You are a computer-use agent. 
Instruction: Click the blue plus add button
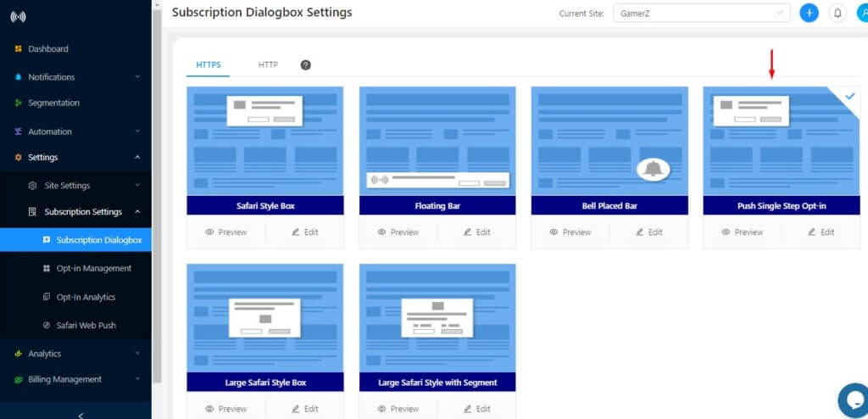pos(809,14)
